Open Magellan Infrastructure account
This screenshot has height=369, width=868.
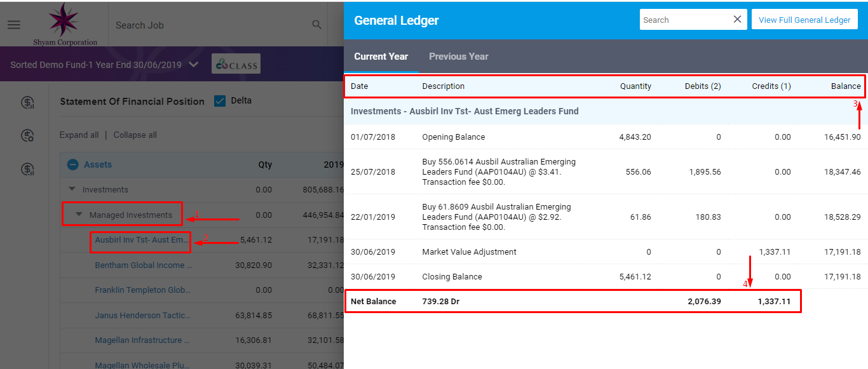click(x=142, y=340)
